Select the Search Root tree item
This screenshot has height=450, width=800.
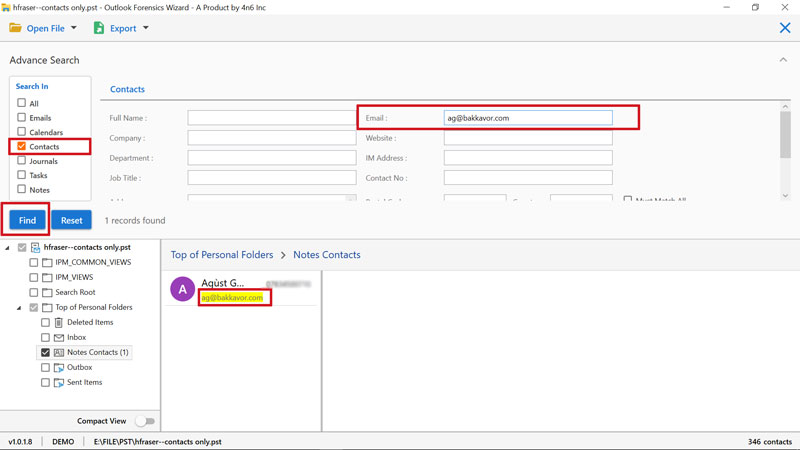(x=75, y=292)
